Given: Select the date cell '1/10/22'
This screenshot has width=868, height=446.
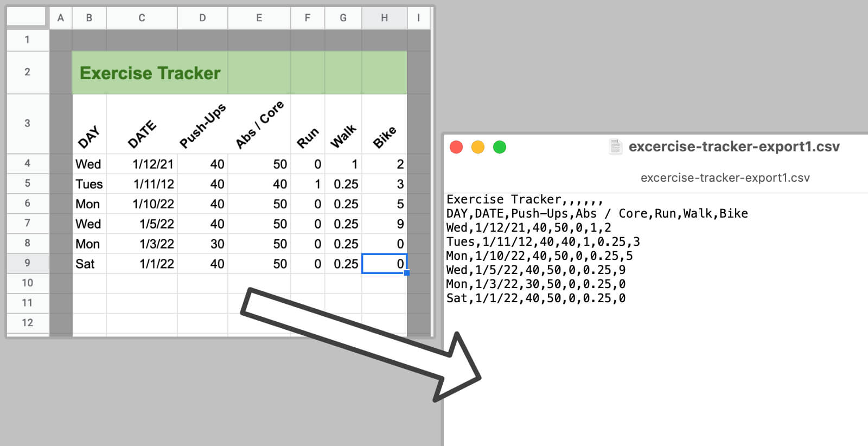Looking at the screenshot, I should pos(142,204).
